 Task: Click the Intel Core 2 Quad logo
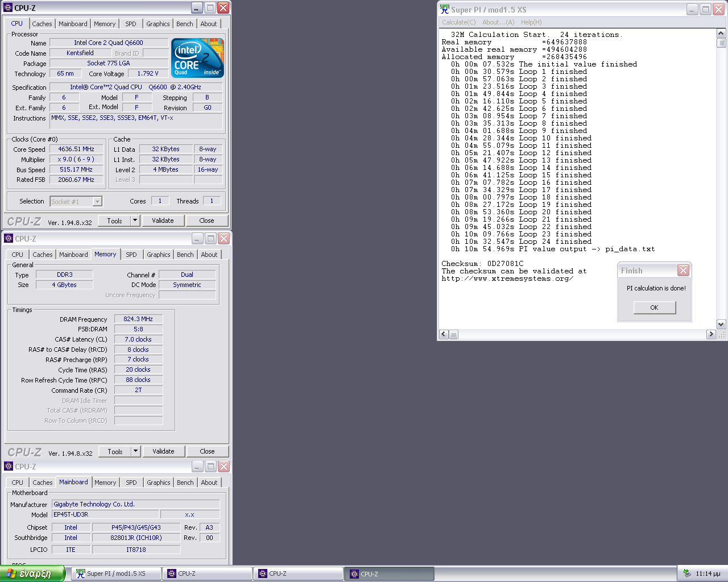pyautogui.click(x=197, y=58)
